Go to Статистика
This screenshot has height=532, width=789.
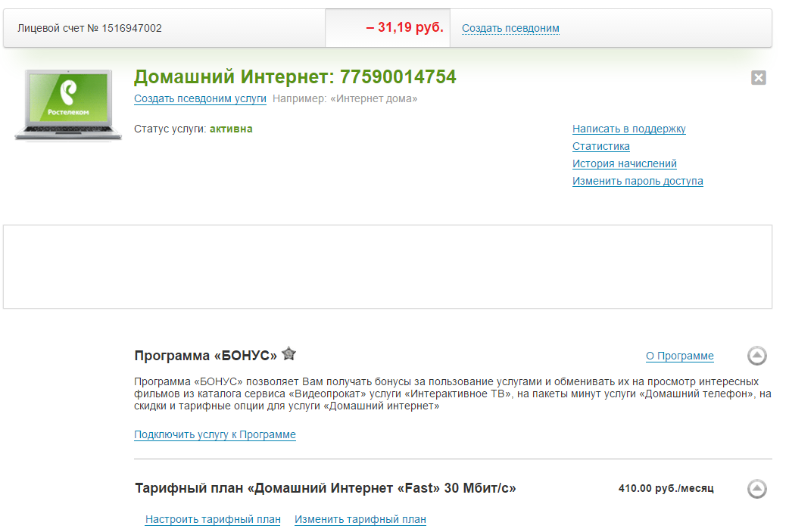pyautogui.click(x=600, y=146)
